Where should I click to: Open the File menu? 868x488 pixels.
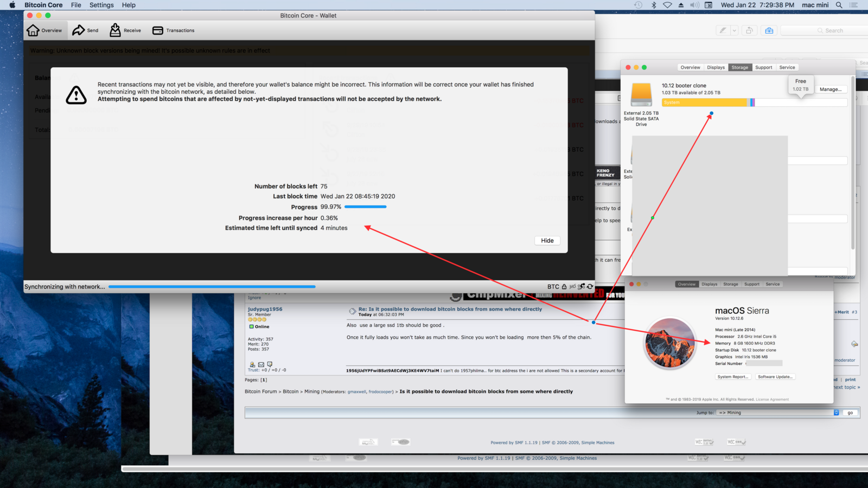coord(76,5)
